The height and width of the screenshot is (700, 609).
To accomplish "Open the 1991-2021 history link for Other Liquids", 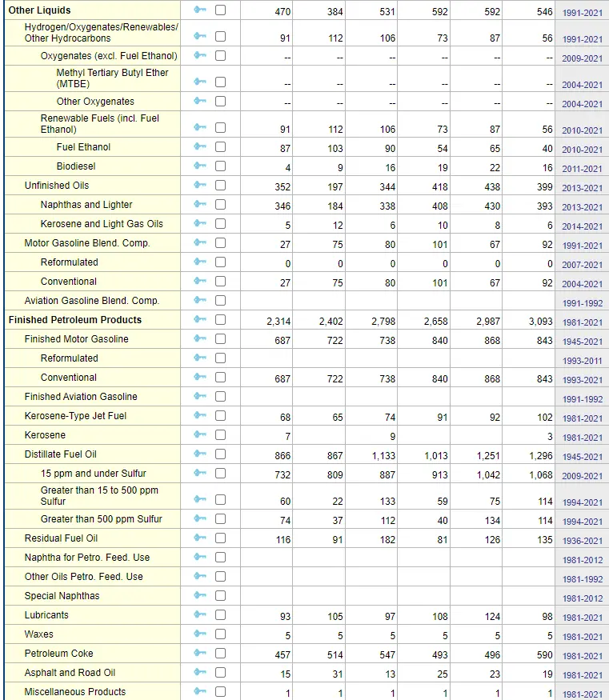I will [x=582, y=14].
